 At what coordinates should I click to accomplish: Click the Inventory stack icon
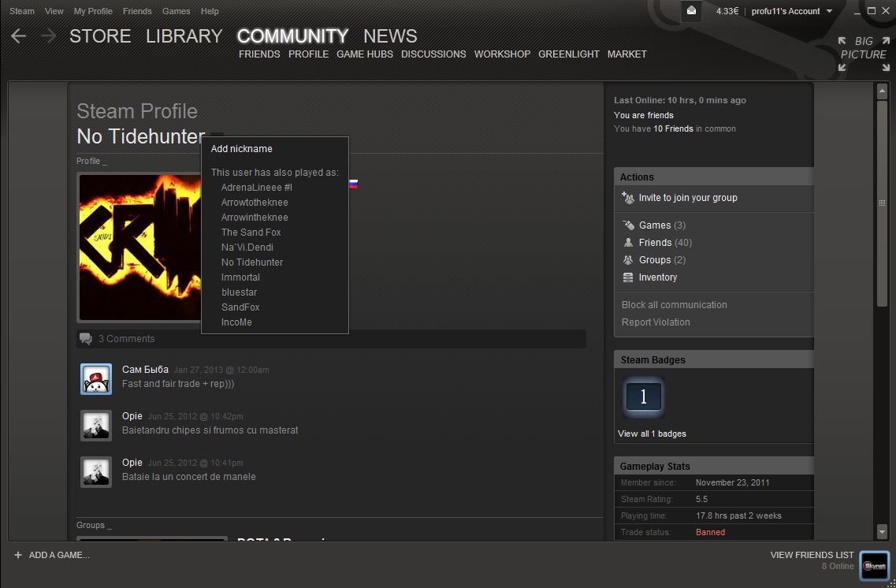tap(628, 277)
